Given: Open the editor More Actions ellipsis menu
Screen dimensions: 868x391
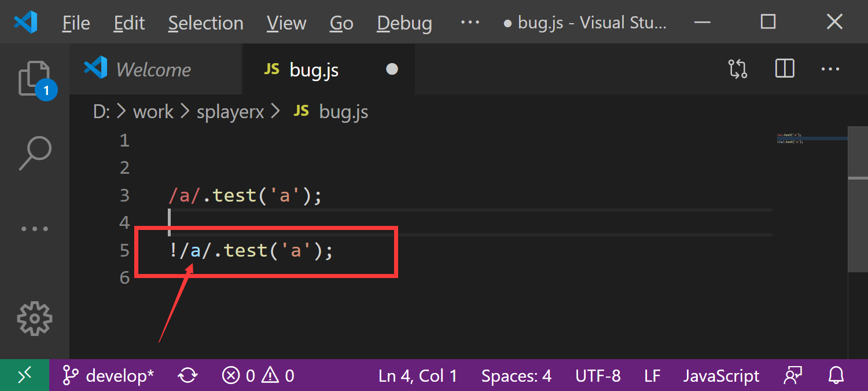Looking at the screenshot, I should [x=830, y=69].
